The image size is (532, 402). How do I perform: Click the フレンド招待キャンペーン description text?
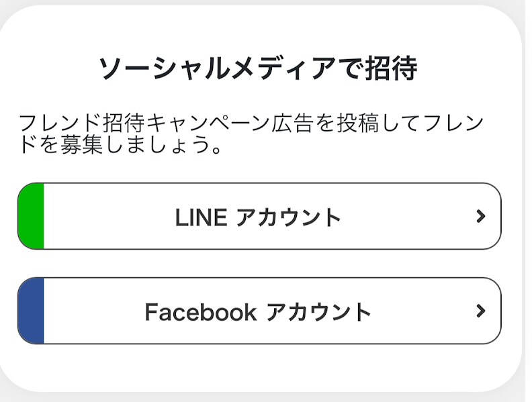[251, 124]
